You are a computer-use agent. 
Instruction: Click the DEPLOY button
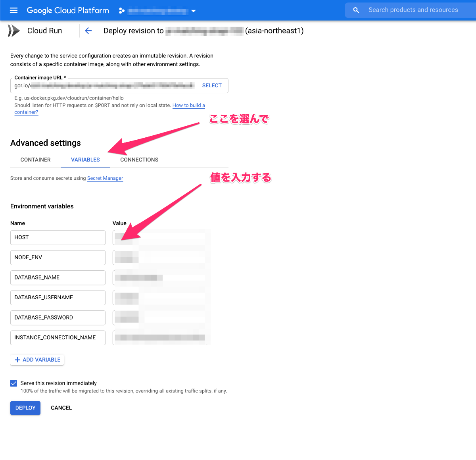coord(25,408)
